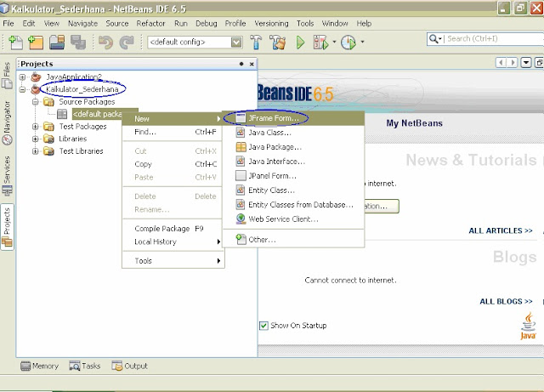Choose Java Interface from New submenu
The image size is (544, 392).
point(293,162)
